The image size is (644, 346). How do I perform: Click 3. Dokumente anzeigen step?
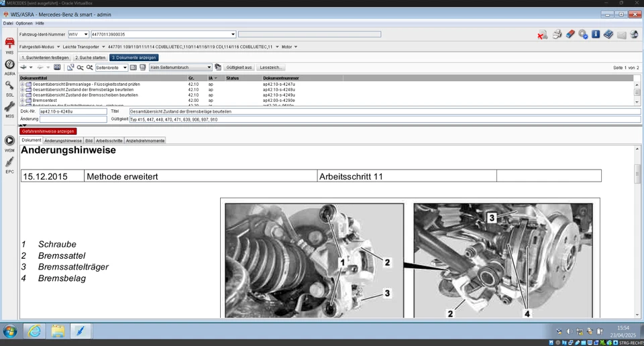point(134,58)
